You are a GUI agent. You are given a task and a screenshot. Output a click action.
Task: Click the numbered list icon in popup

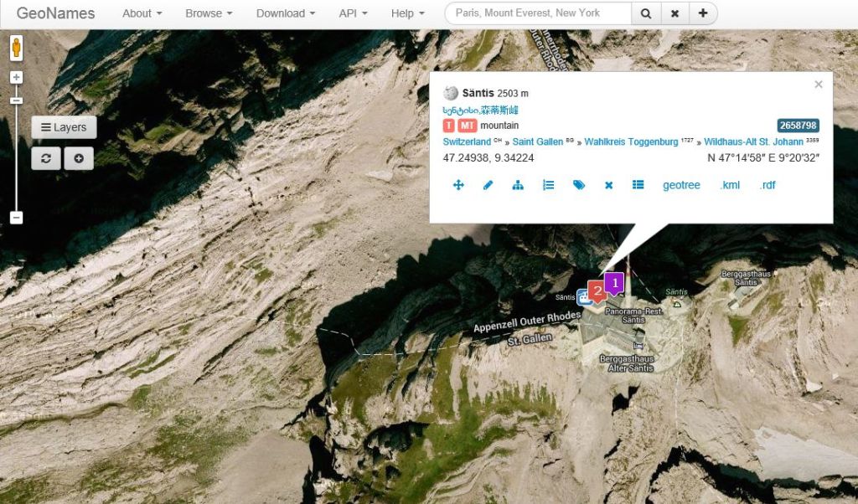[x=548, y=185]
